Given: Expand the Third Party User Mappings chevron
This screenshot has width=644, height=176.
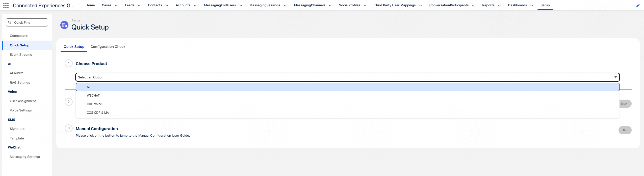Looking at the screenshot, I should coord(421,5).
